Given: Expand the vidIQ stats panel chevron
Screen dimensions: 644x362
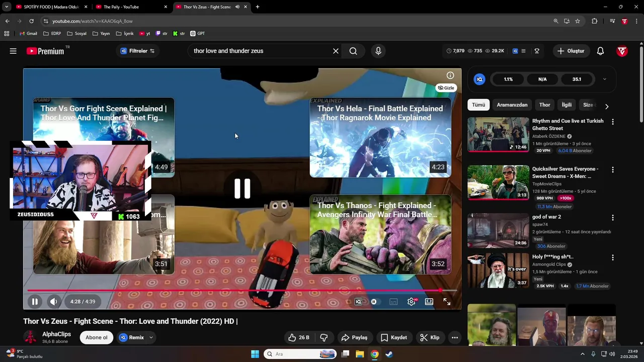Looking at the screenshot, I should click(604, 79).
